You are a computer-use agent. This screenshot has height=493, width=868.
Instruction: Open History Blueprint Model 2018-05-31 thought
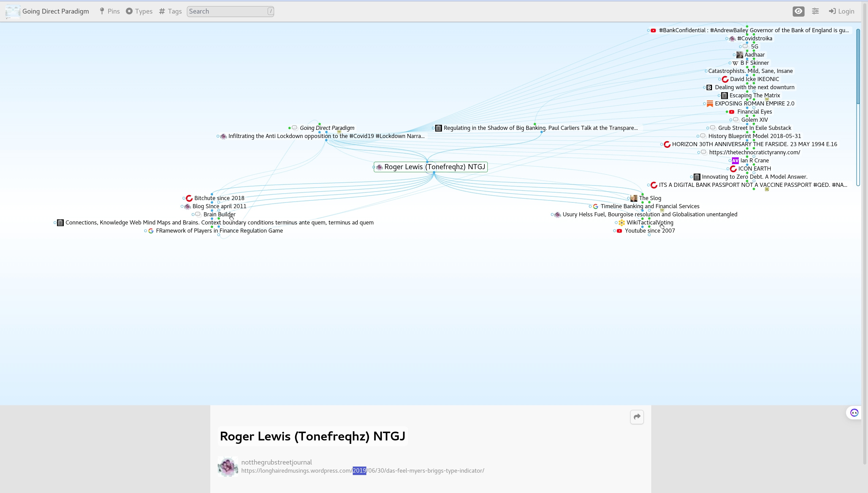pos(754,136)
